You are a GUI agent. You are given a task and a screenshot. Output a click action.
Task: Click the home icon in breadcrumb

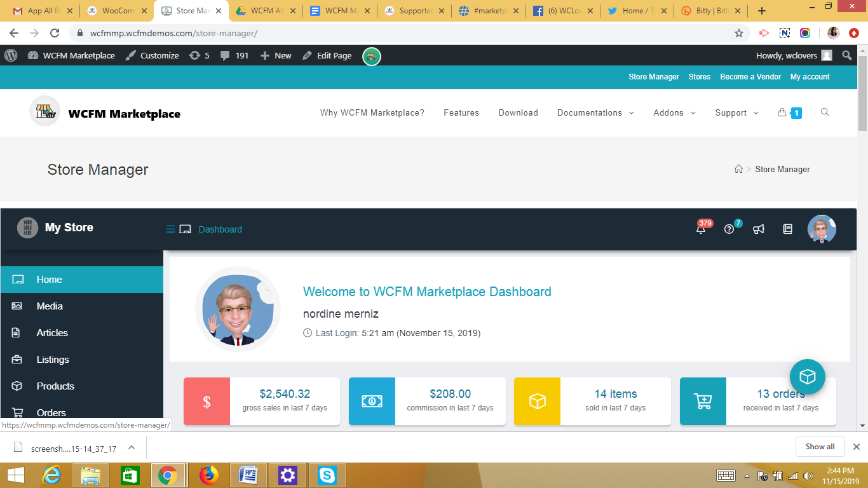[x=738, y=169]
